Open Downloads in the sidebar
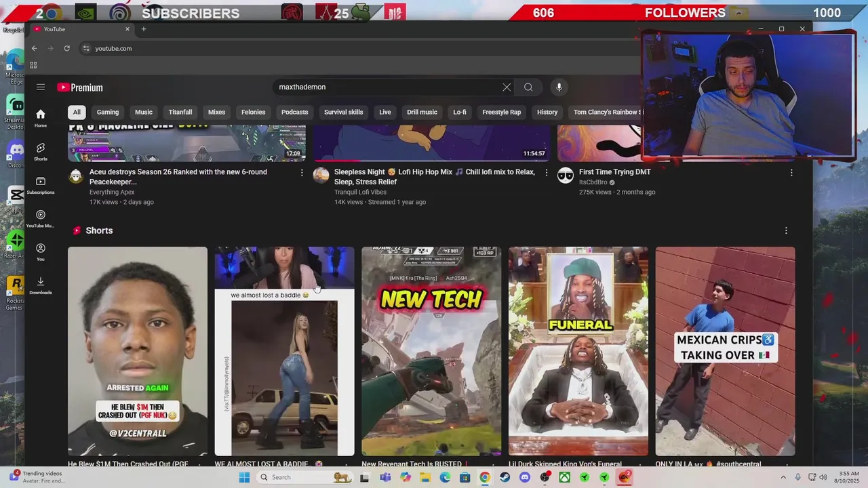This screenshot has height=488, width=868. coord(41,285)
